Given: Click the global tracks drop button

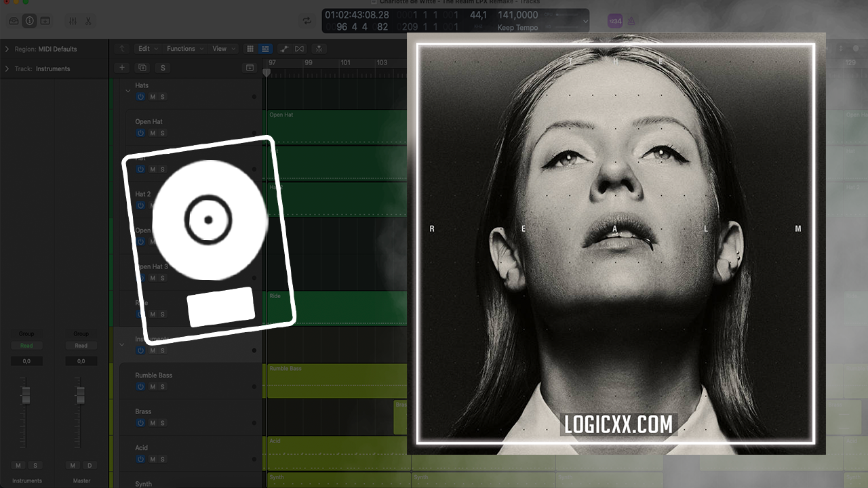Looking at the screenshot, I should coord(250,68).
